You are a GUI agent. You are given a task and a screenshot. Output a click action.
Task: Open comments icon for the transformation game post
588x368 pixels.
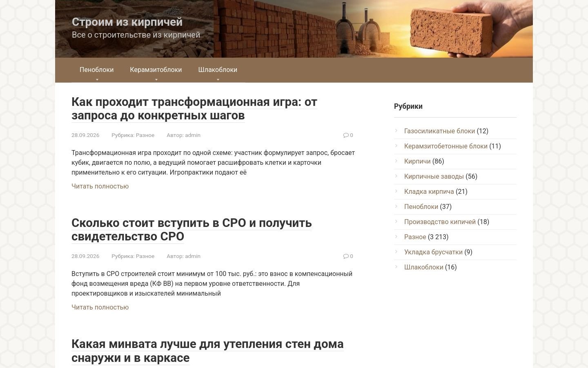coord(345,135)
